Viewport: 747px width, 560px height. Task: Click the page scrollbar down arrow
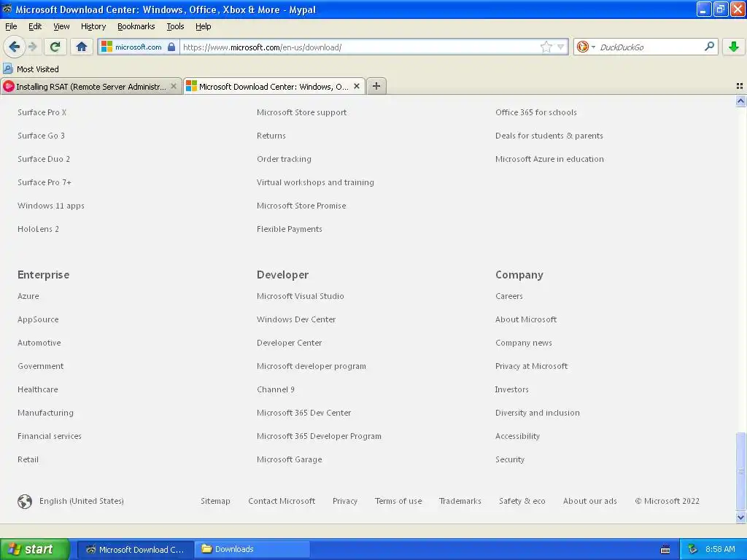740,517
